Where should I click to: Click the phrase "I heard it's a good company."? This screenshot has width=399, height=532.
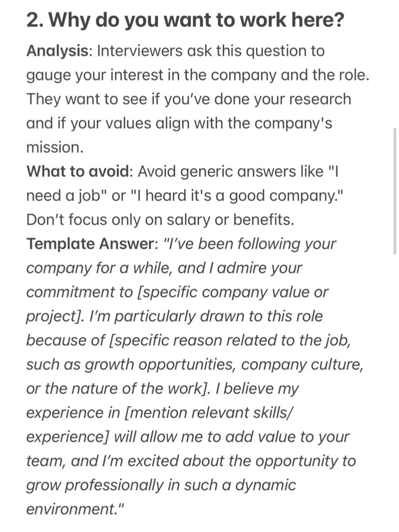[237, 196]
